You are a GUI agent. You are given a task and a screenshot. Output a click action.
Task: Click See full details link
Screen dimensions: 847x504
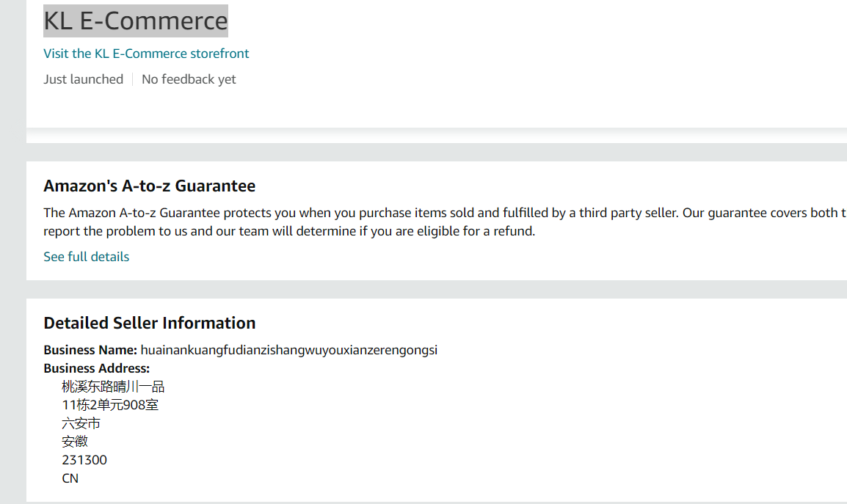[x=86, y=257]
